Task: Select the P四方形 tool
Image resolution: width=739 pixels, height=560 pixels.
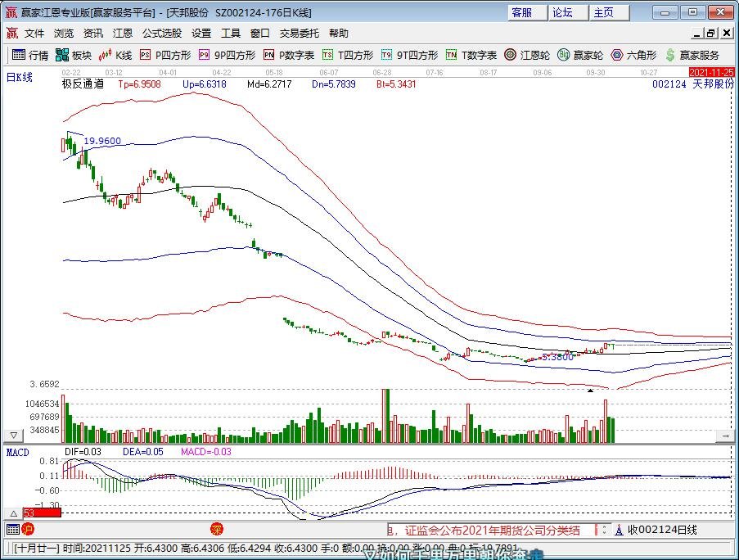Action: coord(165,55)
